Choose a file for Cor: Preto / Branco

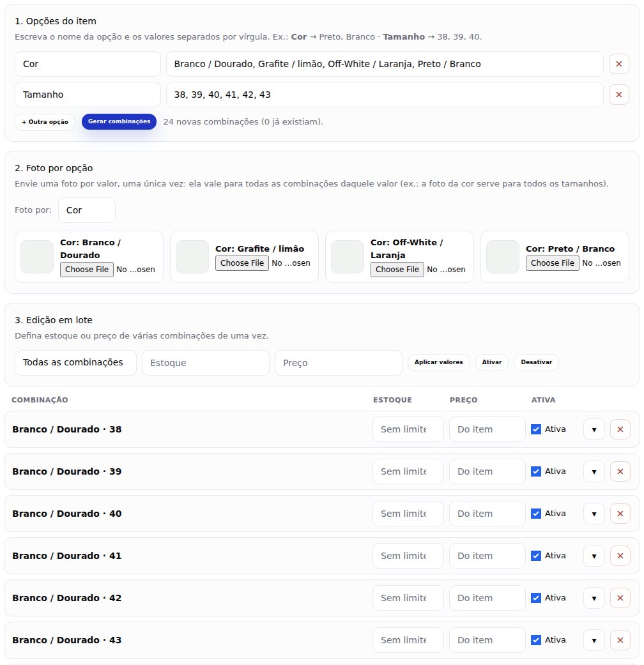point(553,263)
